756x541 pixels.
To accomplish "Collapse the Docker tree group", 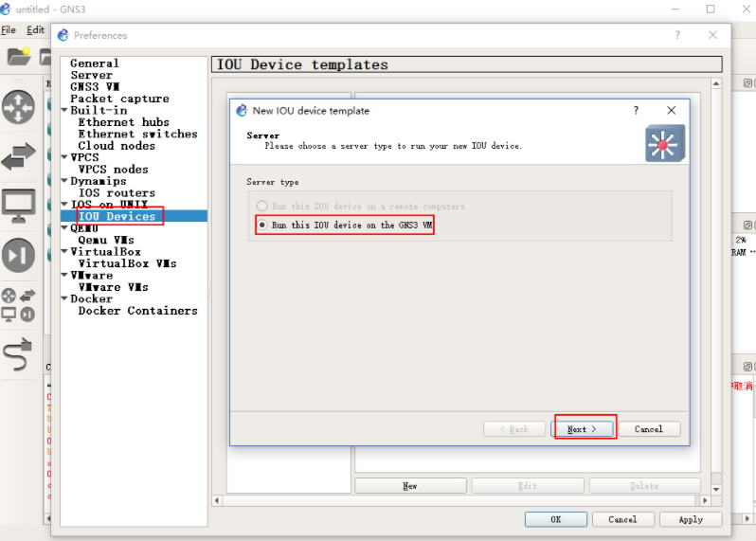I will [x=64, y=298].
